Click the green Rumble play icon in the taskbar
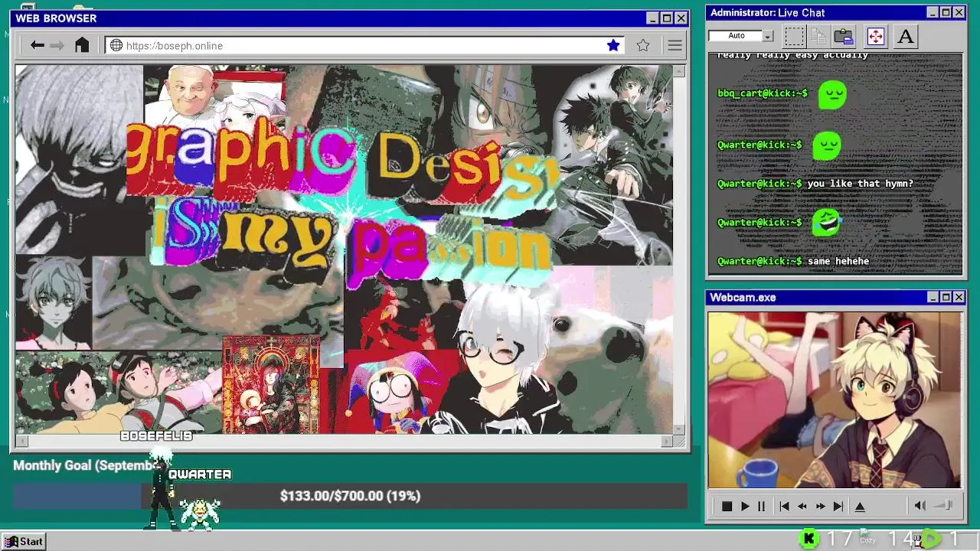 (930, 539)
